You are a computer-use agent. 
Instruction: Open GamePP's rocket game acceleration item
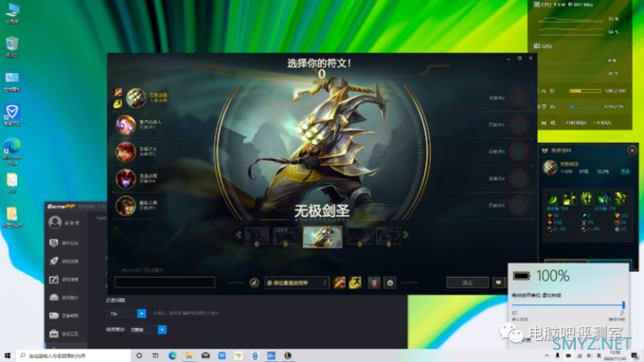[64, 262]
